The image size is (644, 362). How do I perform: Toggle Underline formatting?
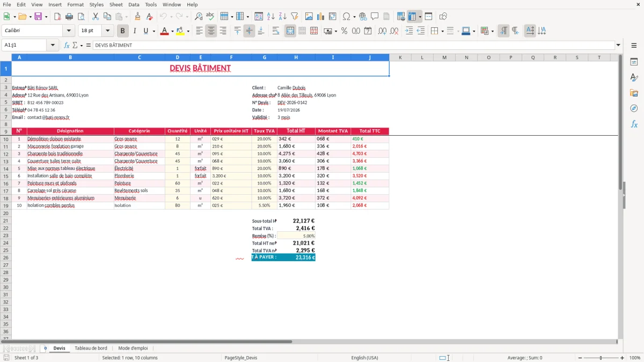pyautogui.click(x=145, y=31)
